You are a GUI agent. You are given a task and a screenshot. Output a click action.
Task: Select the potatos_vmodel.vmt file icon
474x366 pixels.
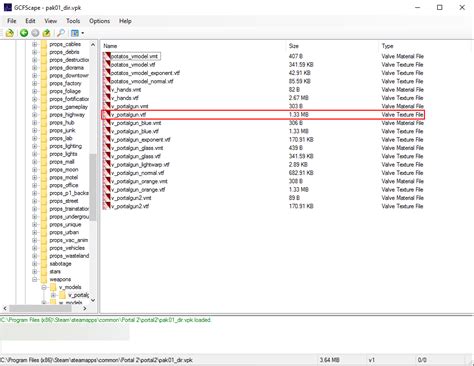pos(107,56)
